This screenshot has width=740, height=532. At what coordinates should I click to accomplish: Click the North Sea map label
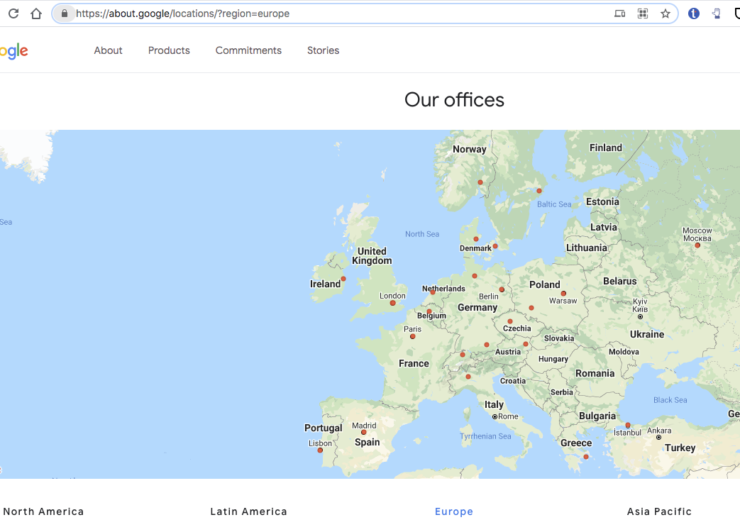(422, 234)
